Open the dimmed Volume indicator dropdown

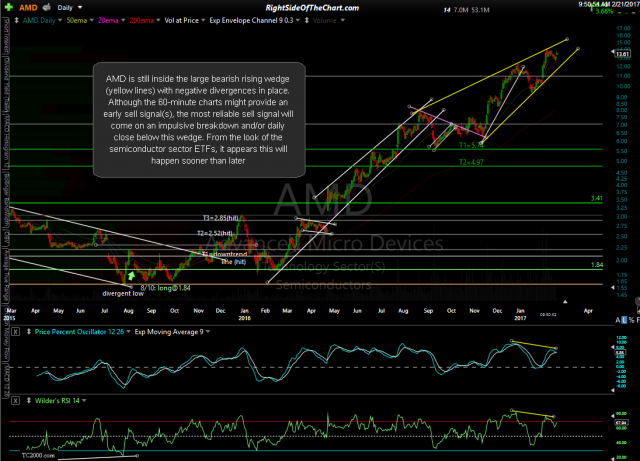click(x=342, y=20)
